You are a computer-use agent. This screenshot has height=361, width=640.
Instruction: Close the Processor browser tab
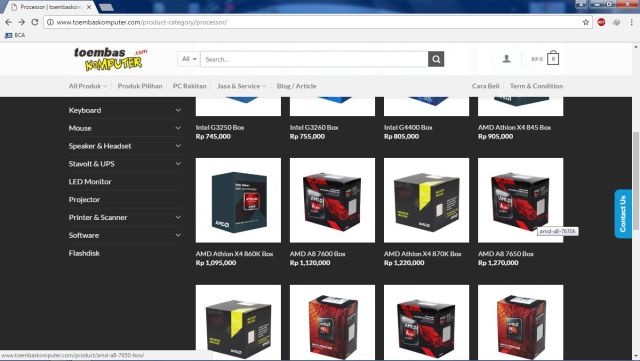click(89, 7)
